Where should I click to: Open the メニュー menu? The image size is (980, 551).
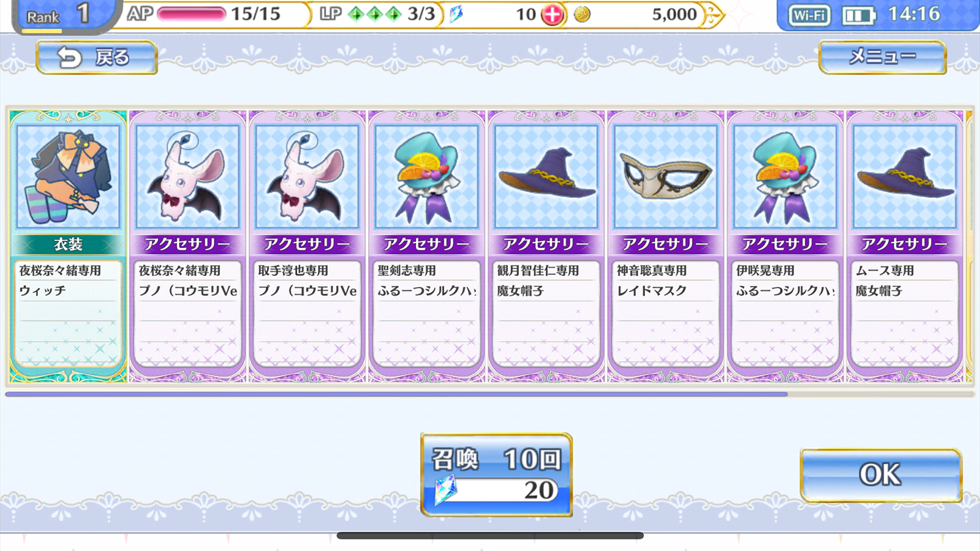coord(883,57)
